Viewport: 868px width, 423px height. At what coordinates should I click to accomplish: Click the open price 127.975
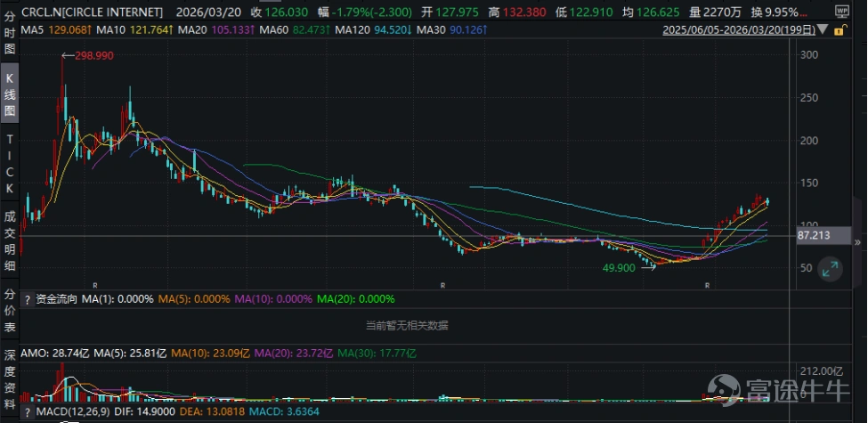(458, 12)
